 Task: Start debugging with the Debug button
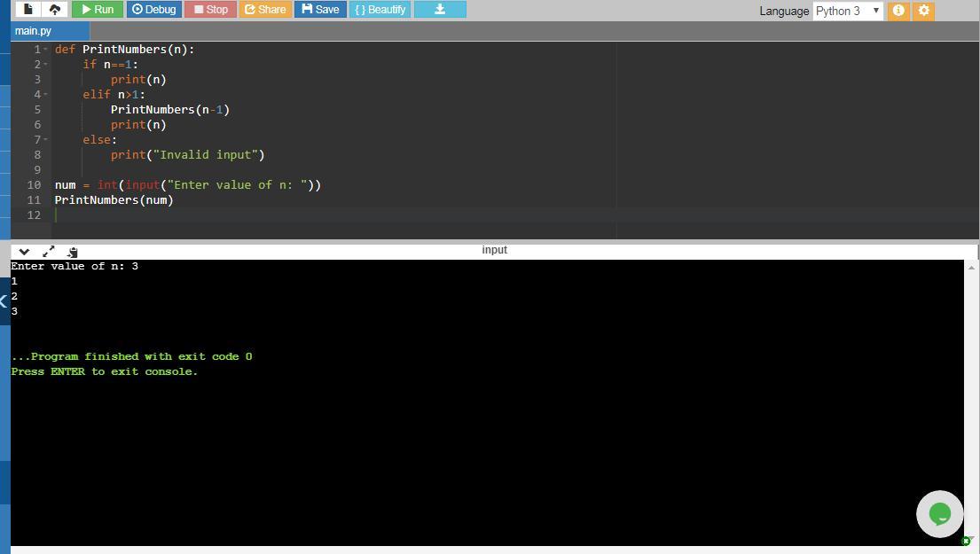click(x=153, y=10)
